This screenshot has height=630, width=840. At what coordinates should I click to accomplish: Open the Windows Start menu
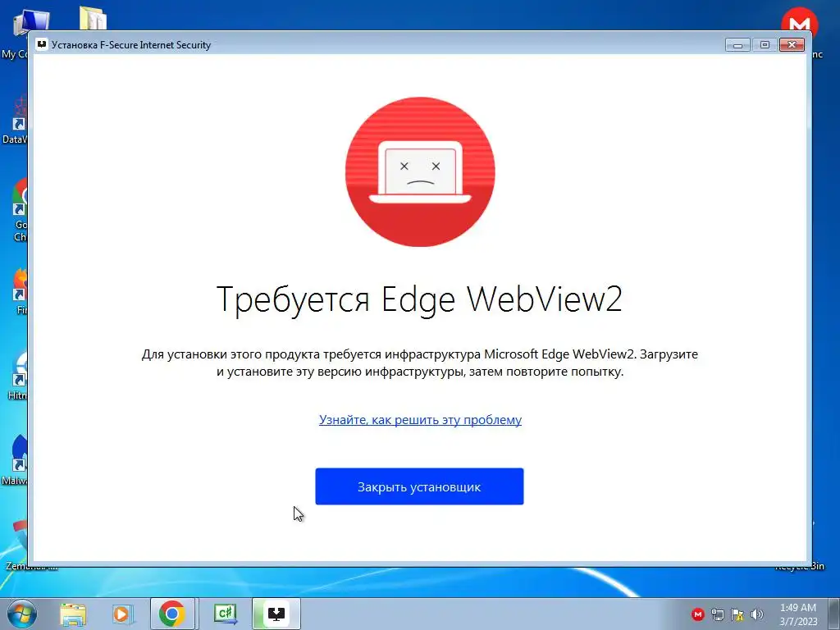(21, 614)
